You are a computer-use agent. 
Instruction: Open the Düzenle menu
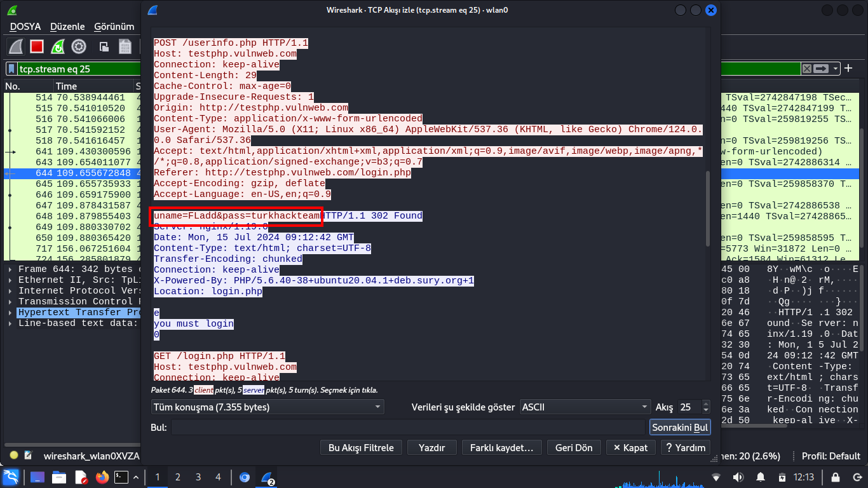[x=67, y=27]
